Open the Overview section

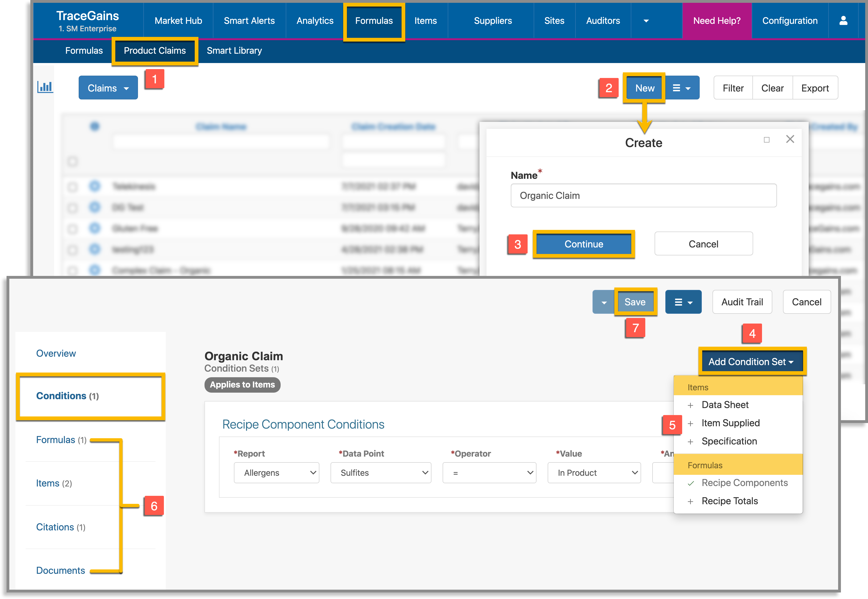coord(56,354)
